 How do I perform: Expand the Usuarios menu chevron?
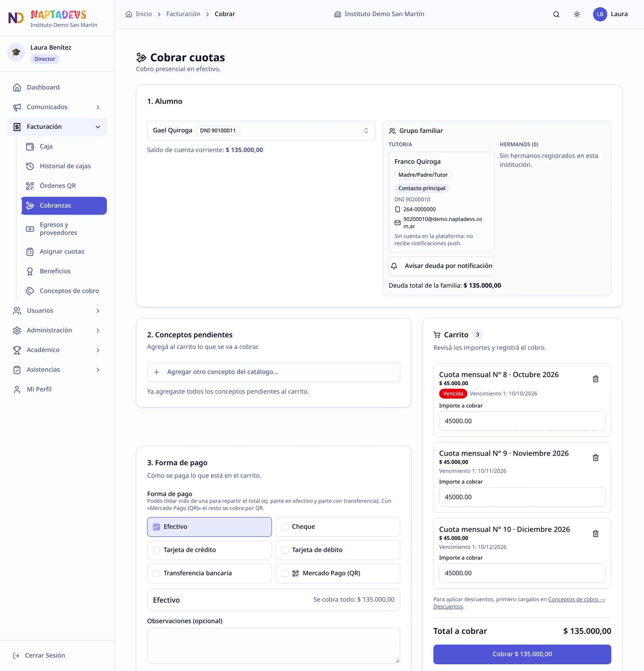click(x=98, y=311)
